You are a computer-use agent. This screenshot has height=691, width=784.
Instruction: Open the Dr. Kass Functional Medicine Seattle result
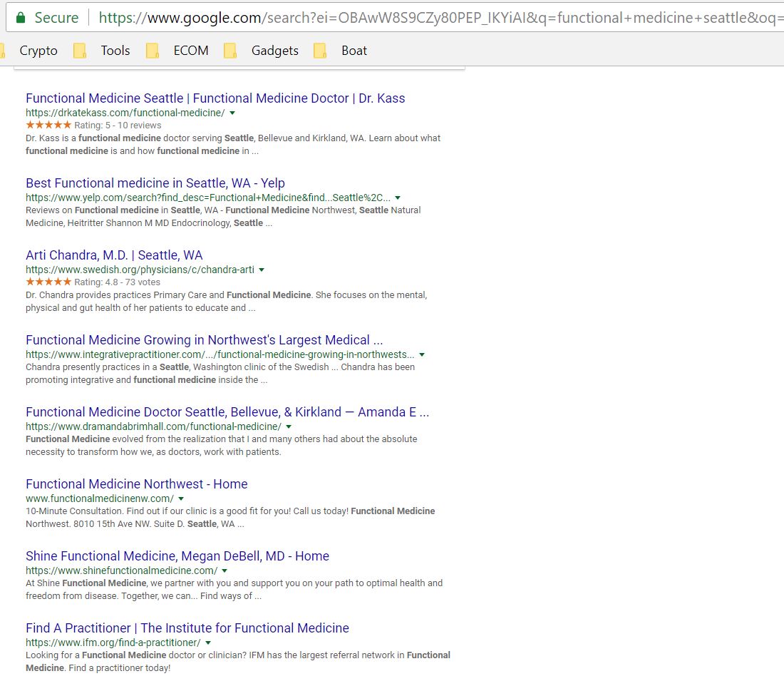215,98
